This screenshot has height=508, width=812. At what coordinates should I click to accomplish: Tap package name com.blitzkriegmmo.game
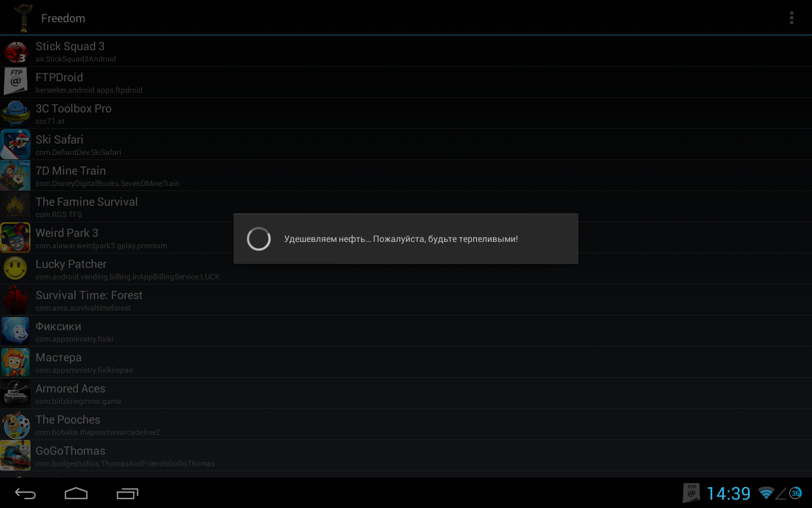pyautogui.click(x=78, y=401)
